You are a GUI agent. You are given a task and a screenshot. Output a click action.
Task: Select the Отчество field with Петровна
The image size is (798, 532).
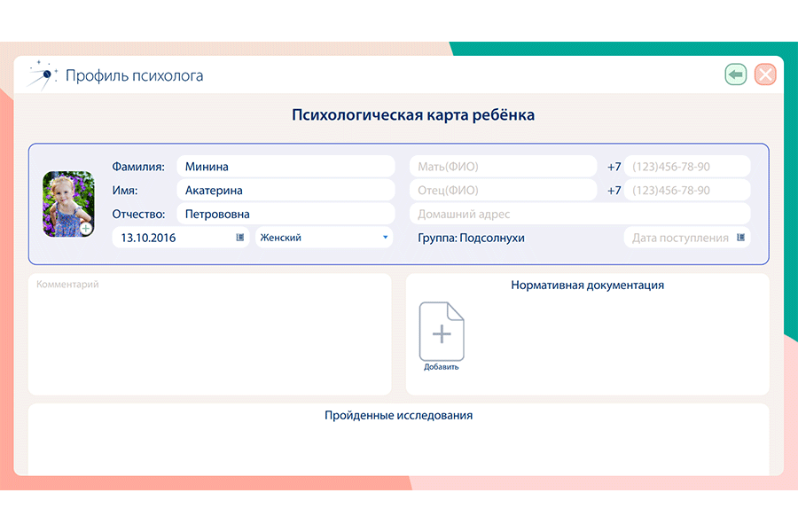point(285,214)
